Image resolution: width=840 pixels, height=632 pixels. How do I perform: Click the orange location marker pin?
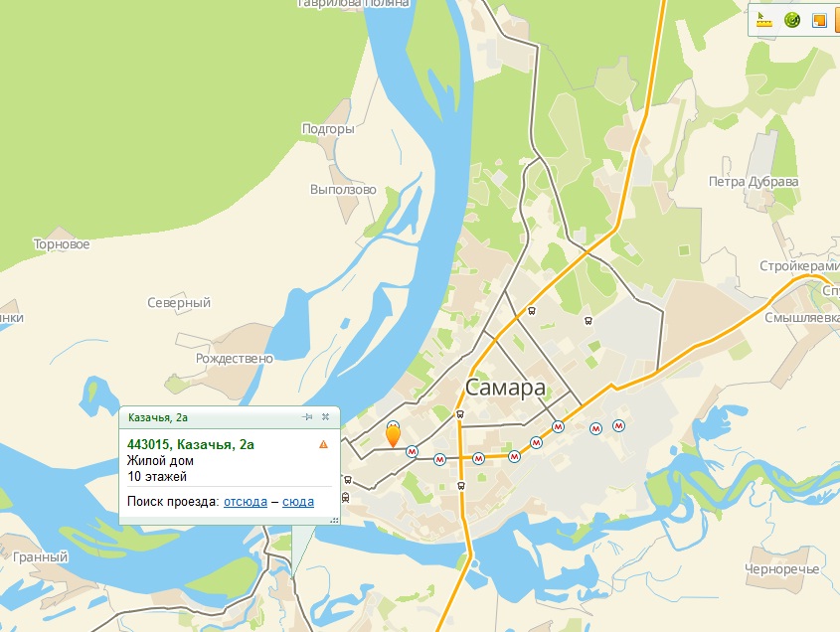click(x=393, y=435)
